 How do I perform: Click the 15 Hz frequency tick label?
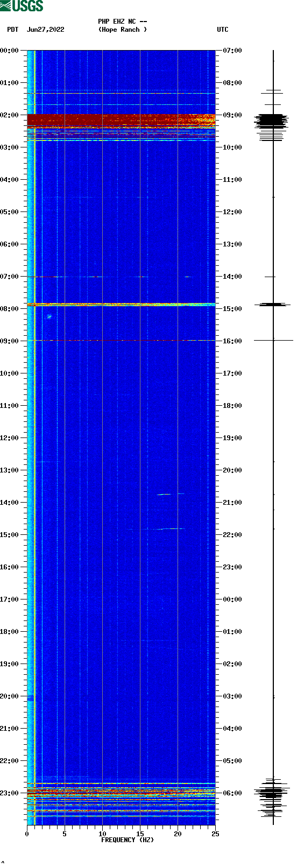pos(140,834)
